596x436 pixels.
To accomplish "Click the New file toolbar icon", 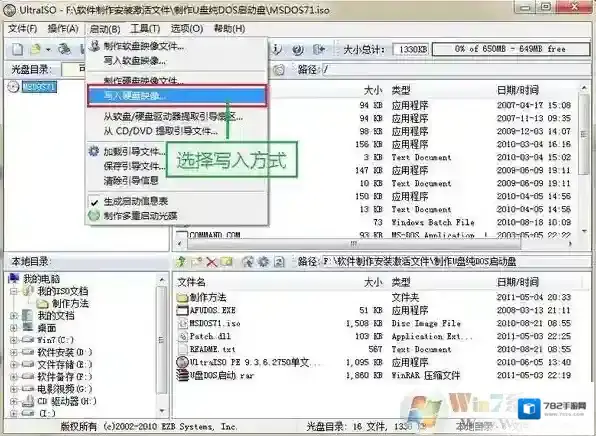I will coord(17,49).
